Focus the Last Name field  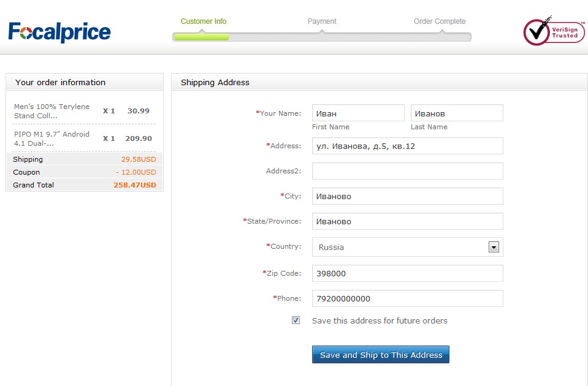457,113
